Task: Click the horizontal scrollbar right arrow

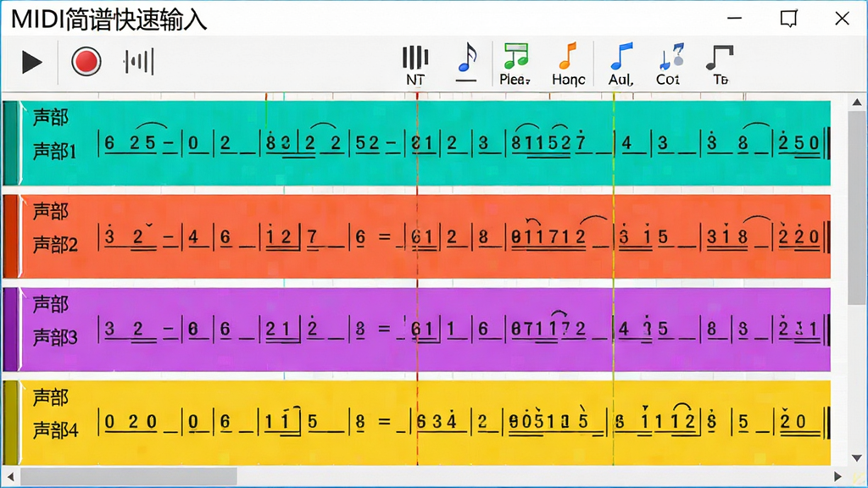Action: point(837,476)
